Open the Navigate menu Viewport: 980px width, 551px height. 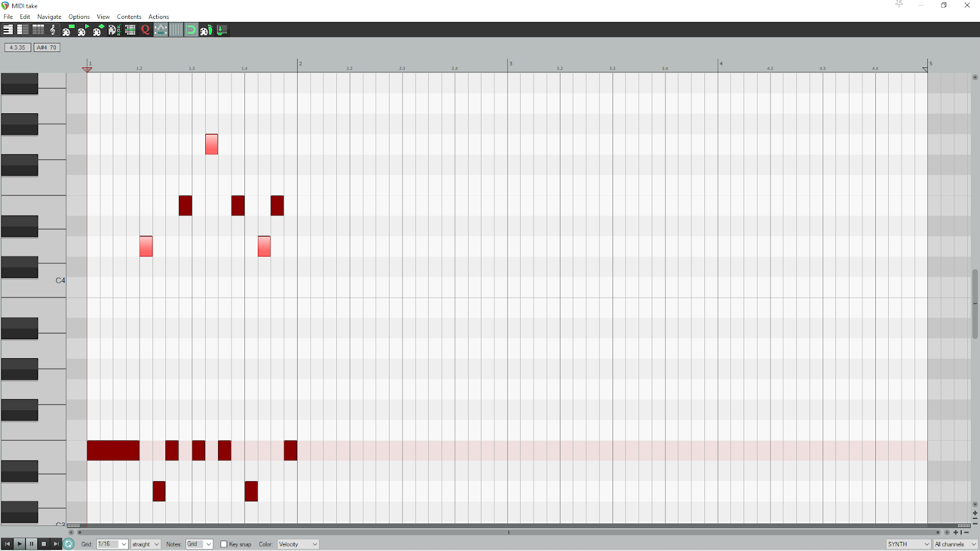click(x=49, y=17)
